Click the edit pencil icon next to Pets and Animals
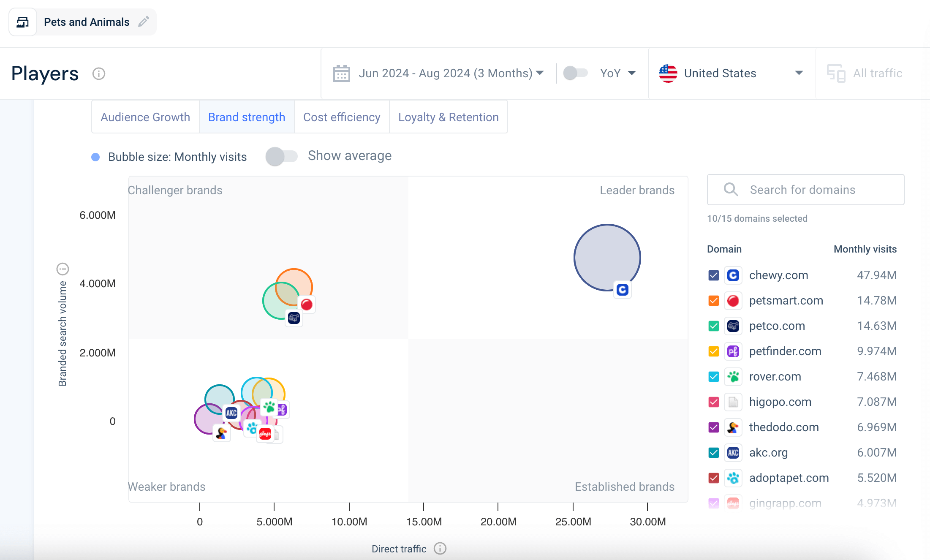Viewport: 930px width, 560px height. pos(143,22)
